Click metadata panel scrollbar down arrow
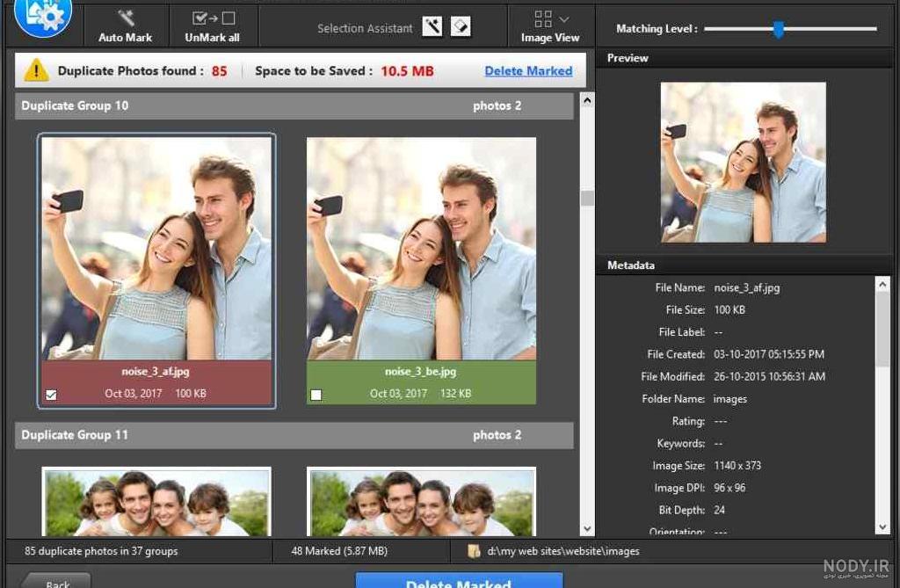900x588 pixels. [882, 526]
